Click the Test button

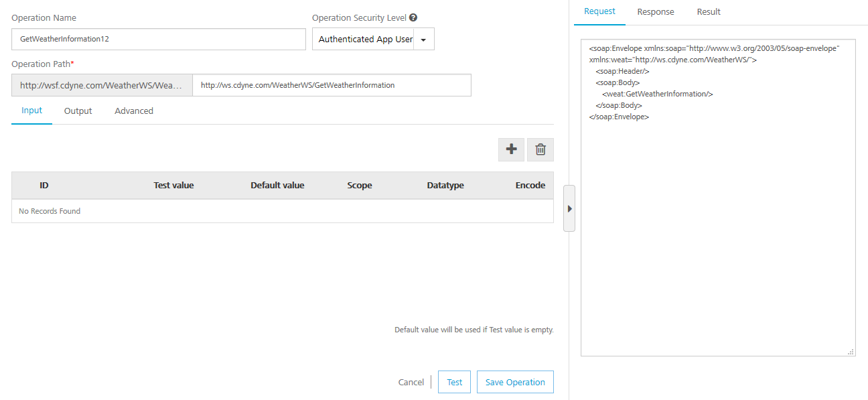[455, 382]
